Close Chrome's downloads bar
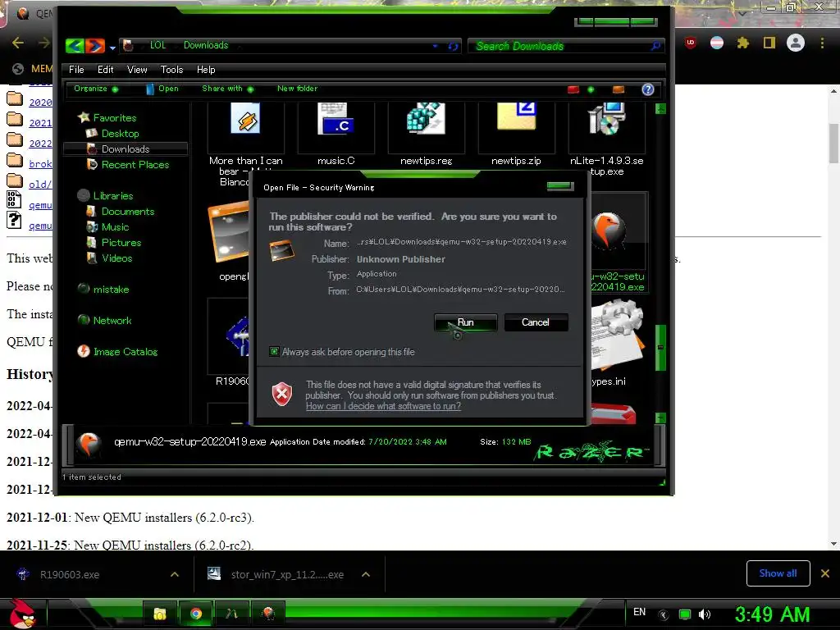Screen dimensions: 840x630 click(x=825, y=573)
